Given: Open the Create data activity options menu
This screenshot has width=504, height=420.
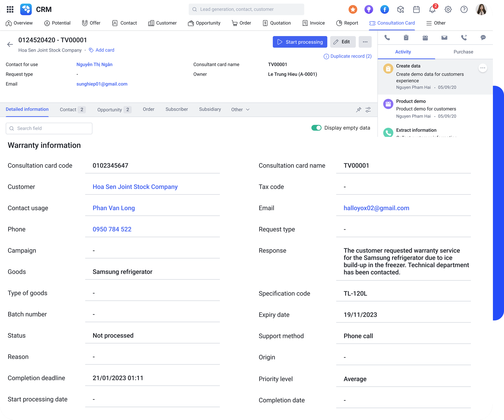Looking at the screenshot, I should pos(483,68).
